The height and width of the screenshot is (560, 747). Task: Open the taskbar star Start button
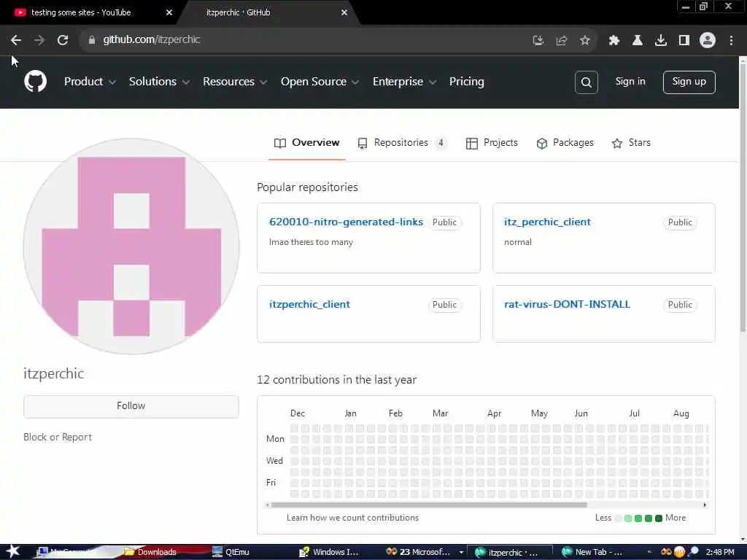12,551
